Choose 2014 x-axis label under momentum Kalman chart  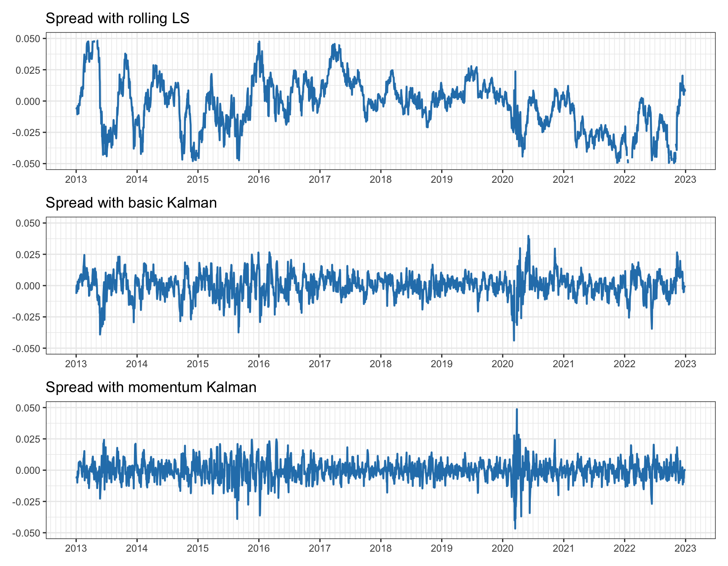137,548
